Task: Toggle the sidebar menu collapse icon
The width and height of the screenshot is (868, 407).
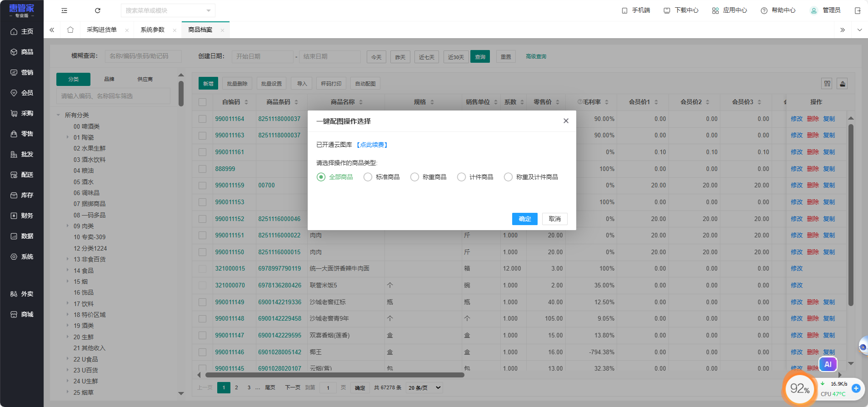Action: tap(64, 10)
